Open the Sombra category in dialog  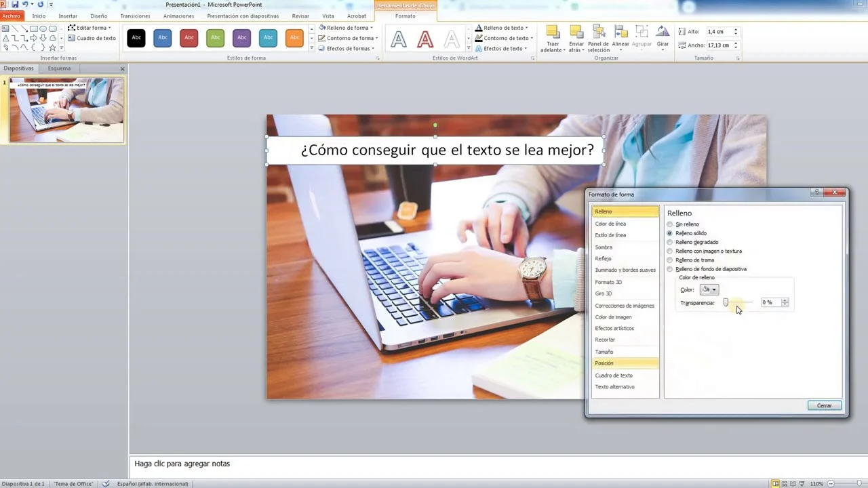tap(604, 247)
